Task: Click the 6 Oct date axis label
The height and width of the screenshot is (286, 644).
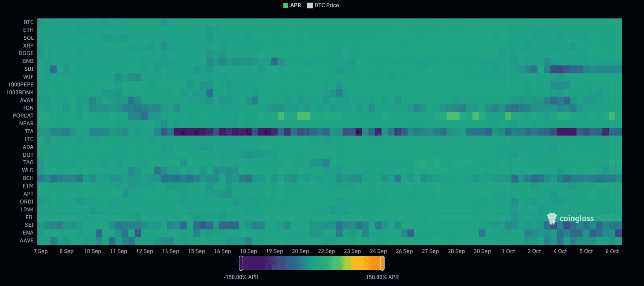Action: pyautogui.click(x=612, y=251)
